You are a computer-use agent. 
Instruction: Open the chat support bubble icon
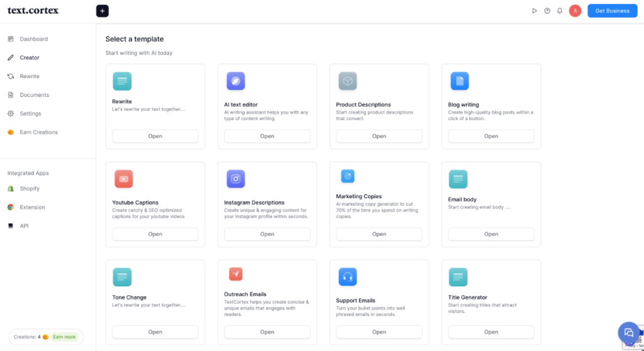click(x=629, y=333)
